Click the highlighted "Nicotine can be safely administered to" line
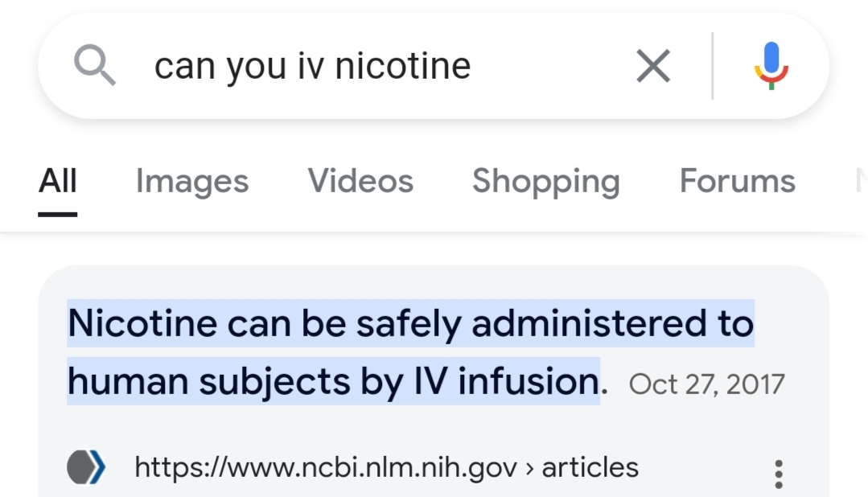868x497 pixels. 411,323
